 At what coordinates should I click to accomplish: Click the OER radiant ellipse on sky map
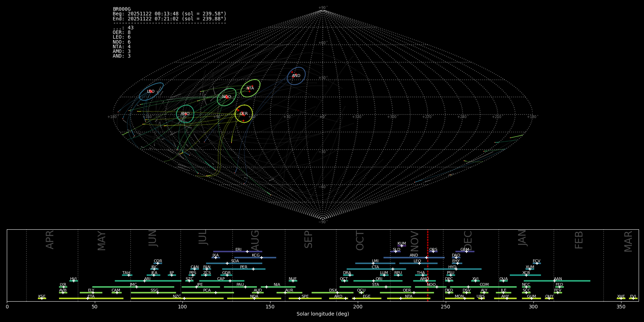(244, 113)
